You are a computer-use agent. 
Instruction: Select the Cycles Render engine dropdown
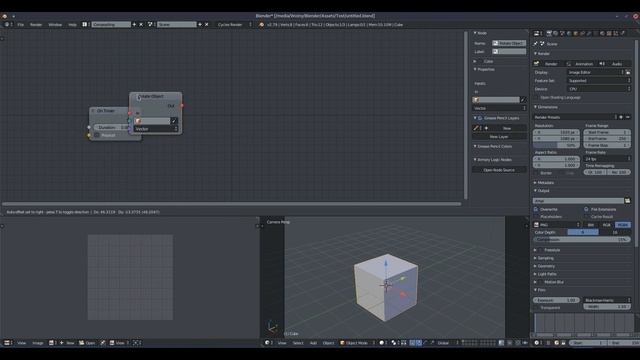point(234,24)
